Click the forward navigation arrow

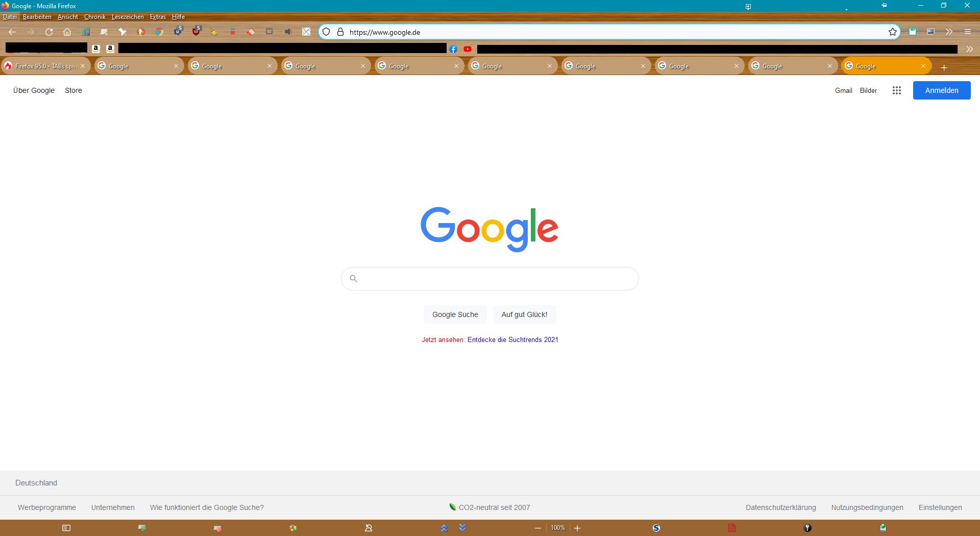[31, 32]
